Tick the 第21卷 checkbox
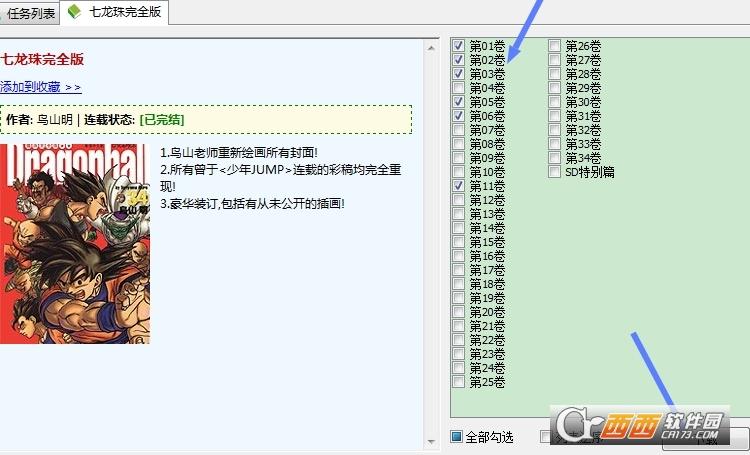This screenshot has width=750, height=455. click(458, 325)
